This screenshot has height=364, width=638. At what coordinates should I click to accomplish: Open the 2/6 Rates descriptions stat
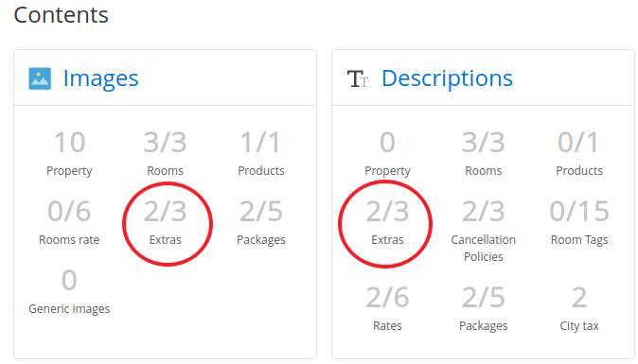[x=387, y=308]
